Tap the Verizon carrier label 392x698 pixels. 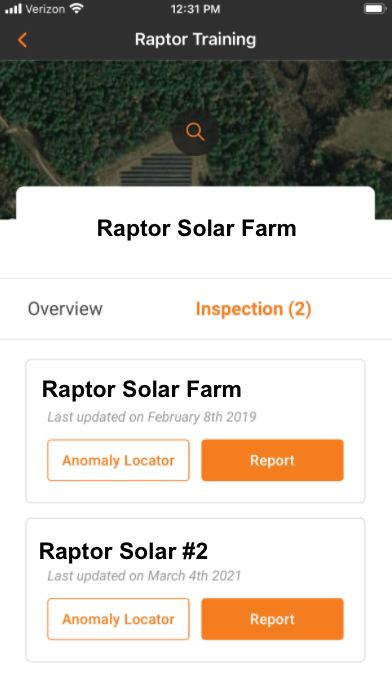pyautogui.click(x=45, y=9)
